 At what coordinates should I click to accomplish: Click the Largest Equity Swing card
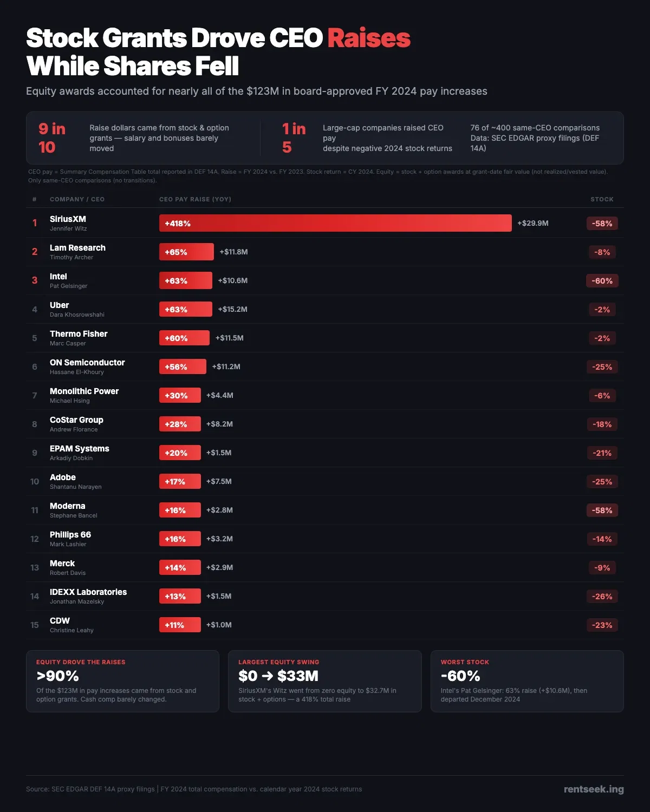pyautogui.click(x=324, y=681)
